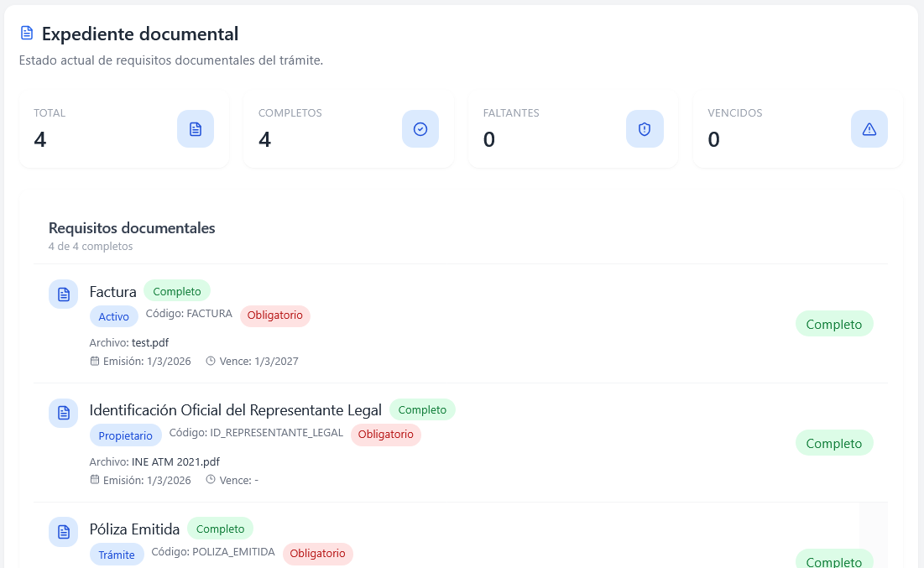Image resolution: width=924 pixels, height=568 pixels.
Task: Click the 'Expediente documental' heading
Action: 140,34
